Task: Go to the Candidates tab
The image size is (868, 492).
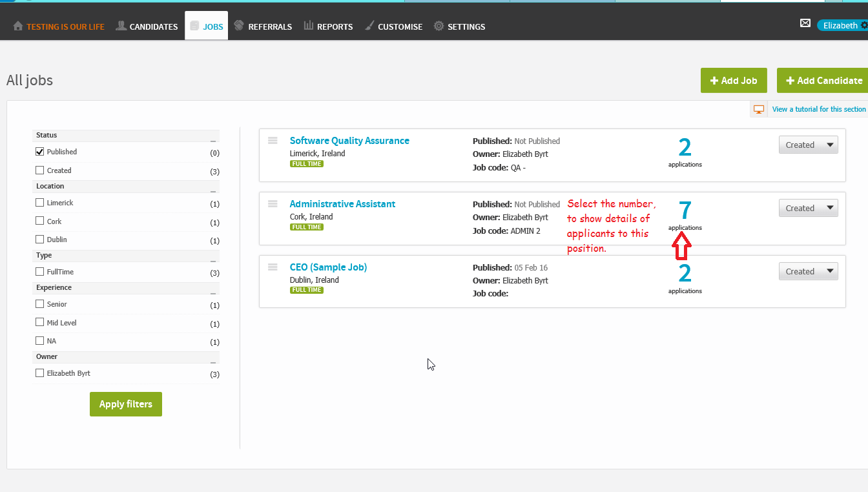Action: pyautogui.click(x=147, y=26)
